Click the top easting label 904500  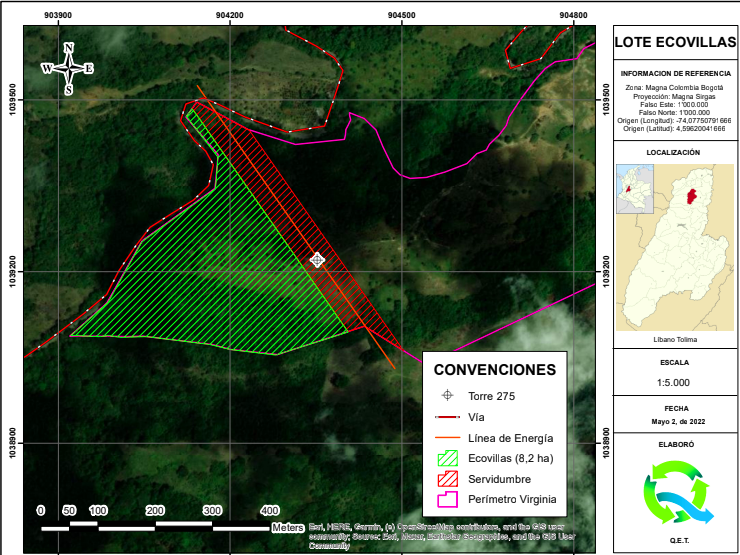(x=402, y=15)
